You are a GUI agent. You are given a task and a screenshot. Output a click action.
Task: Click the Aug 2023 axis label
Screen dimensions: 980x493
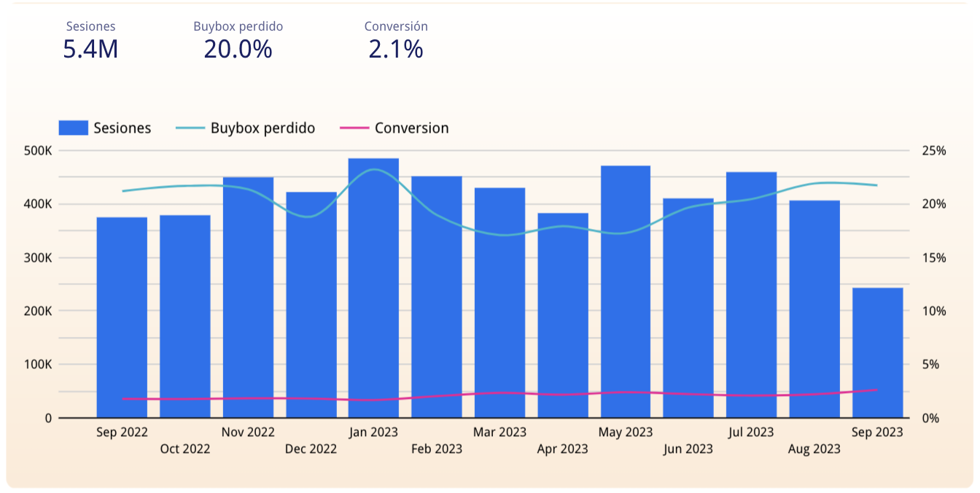tap(814, 449)
